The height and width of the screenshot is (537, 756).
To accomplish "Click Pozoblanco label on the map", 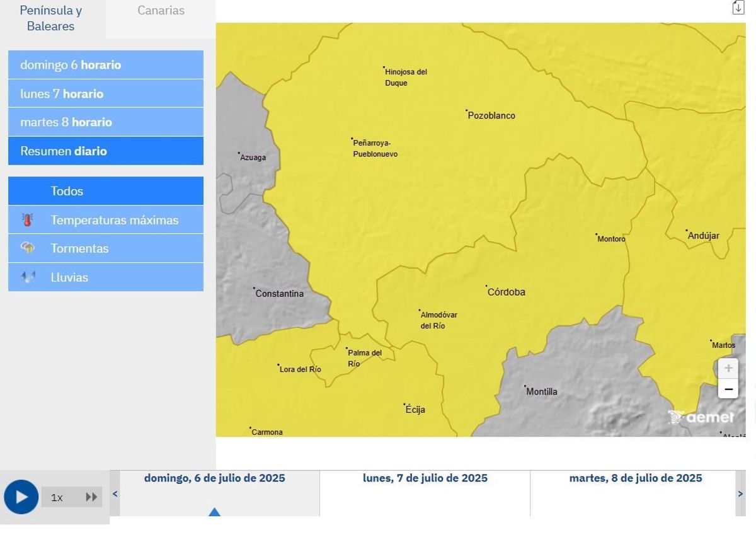I will pos(491,116).
